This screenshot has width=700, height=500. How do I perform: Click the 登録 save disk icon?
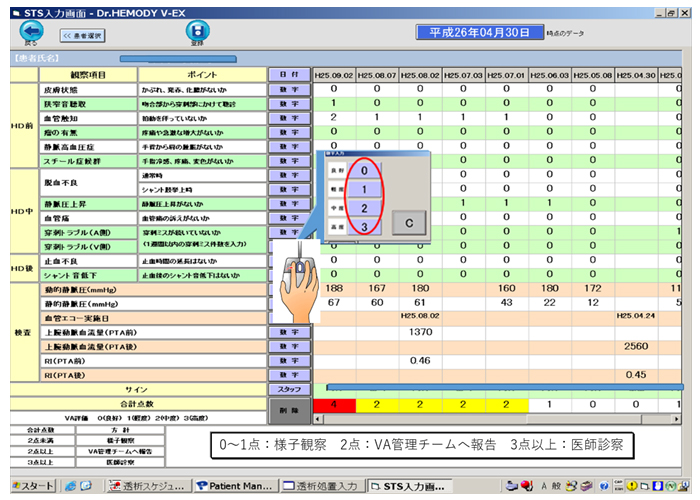coord(196,30)
